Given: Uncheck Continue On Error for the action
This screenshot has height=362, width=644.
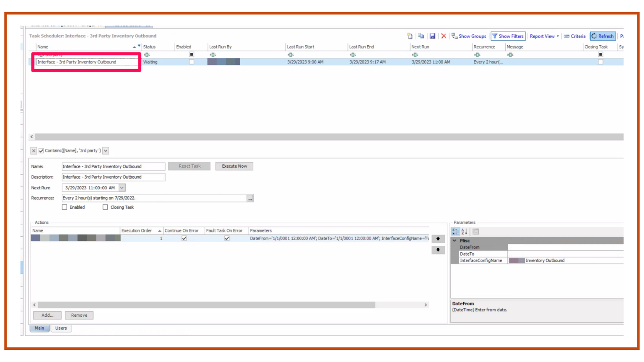Looking at the screenshot, I should 184,238.
